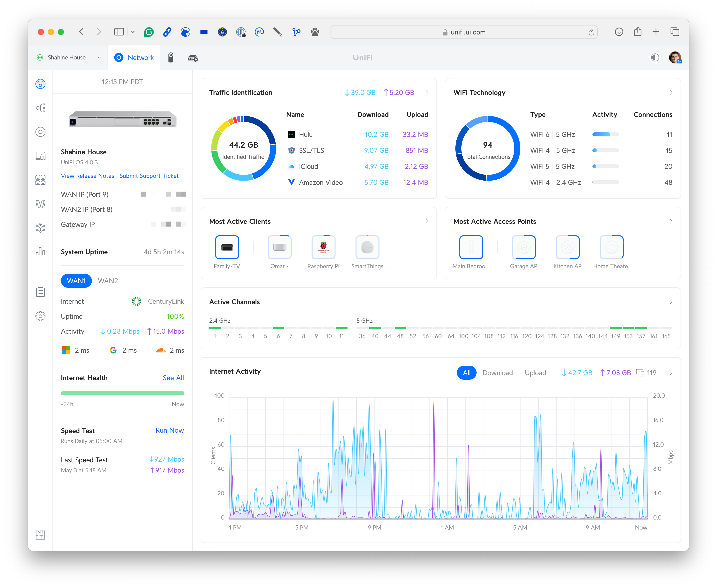Open the Statistics bar-chart icon in the sidebar
717x588 pixels.
tap(40, 252)
